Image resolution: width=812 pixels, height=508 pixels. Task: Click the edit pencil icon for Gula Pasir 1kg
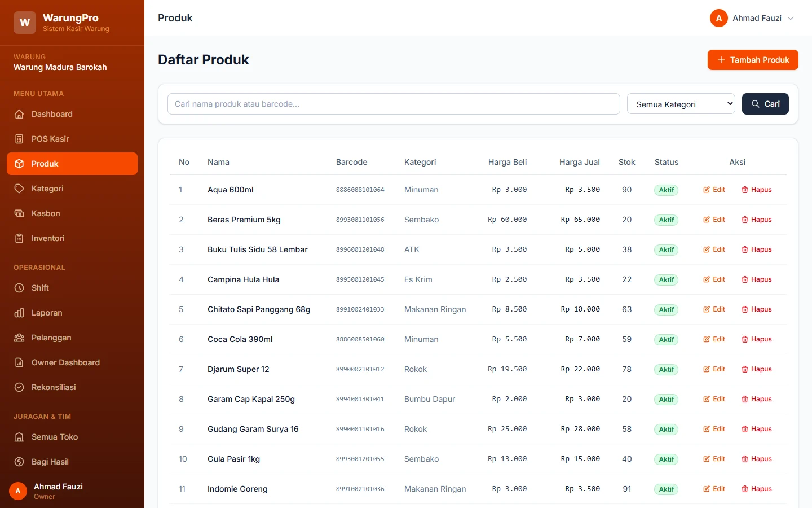point(707,459)
